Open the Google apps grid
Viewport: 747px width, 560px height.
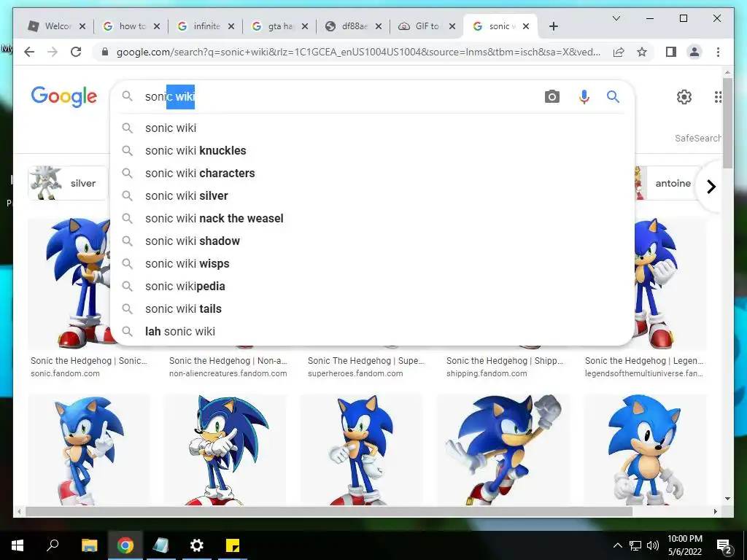718,97
